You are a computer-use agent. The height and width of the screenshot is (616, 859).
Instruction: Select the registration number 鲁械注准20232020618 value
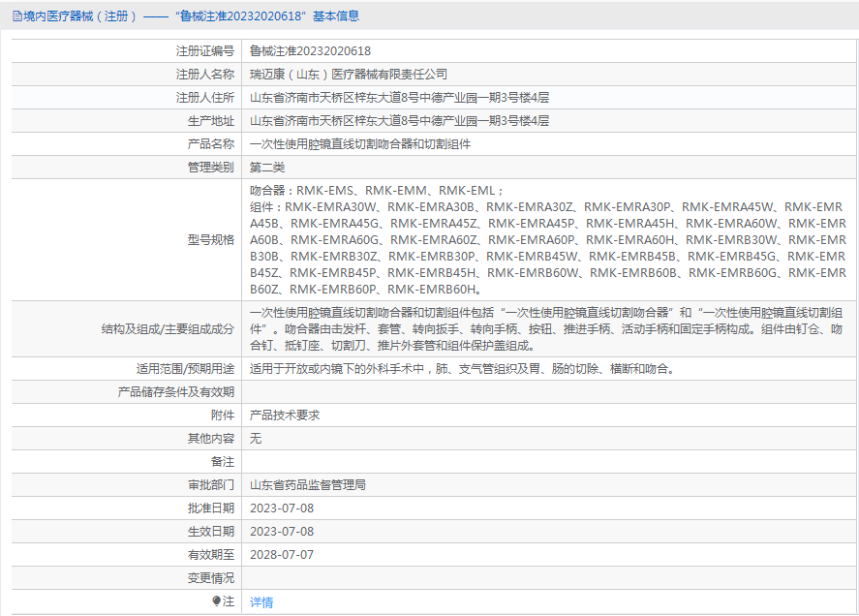pos(310,51)
